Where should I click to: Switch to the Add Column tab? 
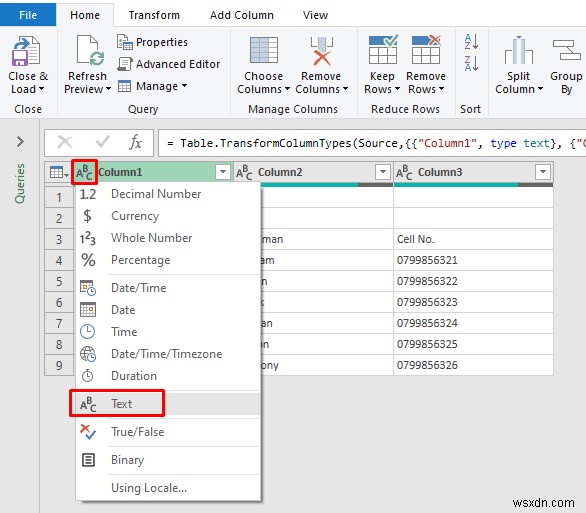(242, 15)
